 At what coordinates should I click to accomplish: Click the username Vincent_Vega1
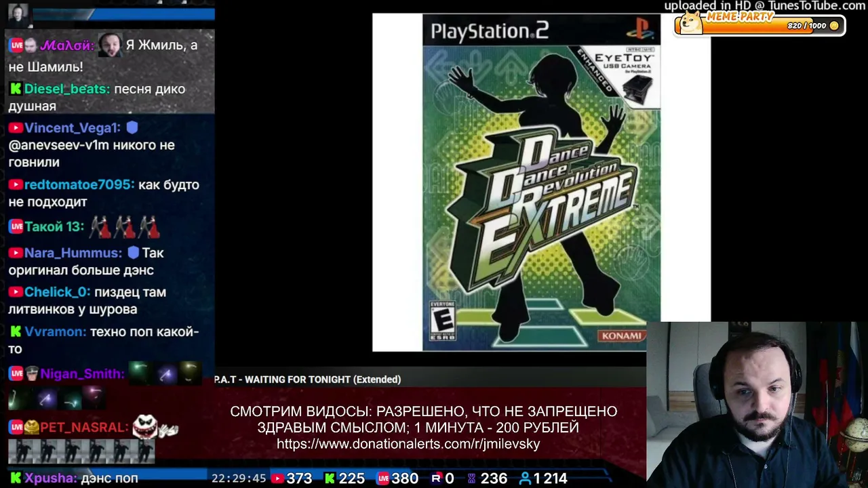72,128
